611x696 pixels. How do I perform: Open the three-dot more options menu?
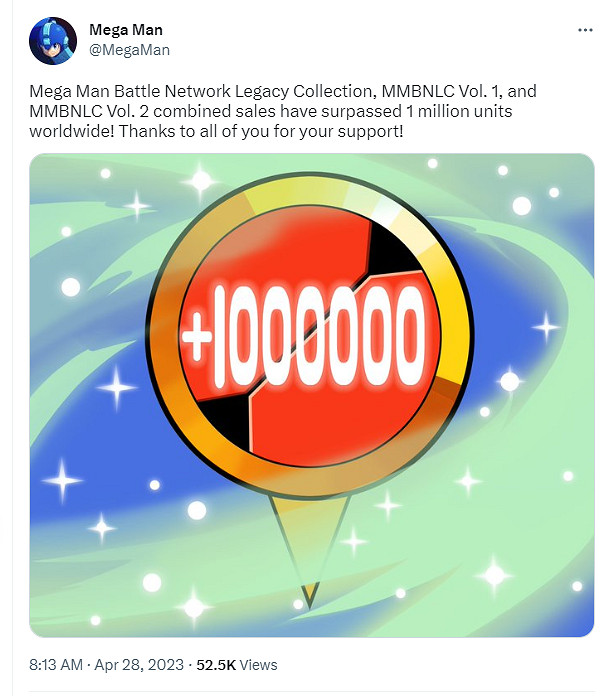point(585,30)
